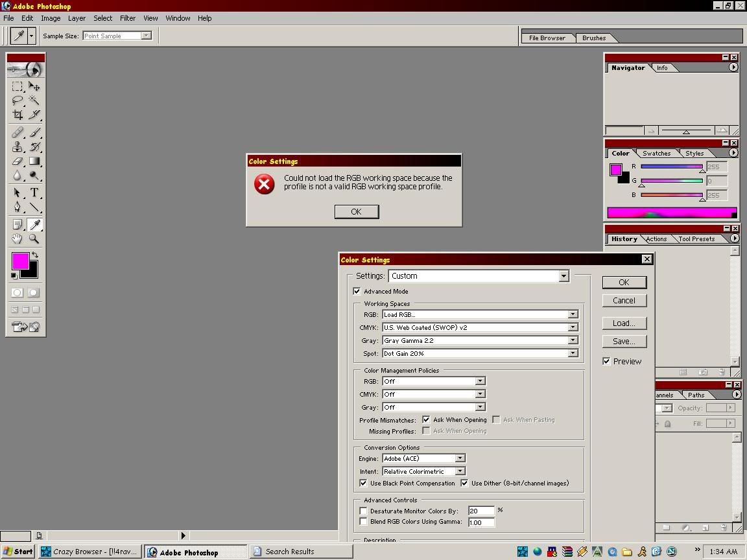Click the Desaturate percentage input field
747x560 pixels.
pyautogui.click(x=481, y=511)
